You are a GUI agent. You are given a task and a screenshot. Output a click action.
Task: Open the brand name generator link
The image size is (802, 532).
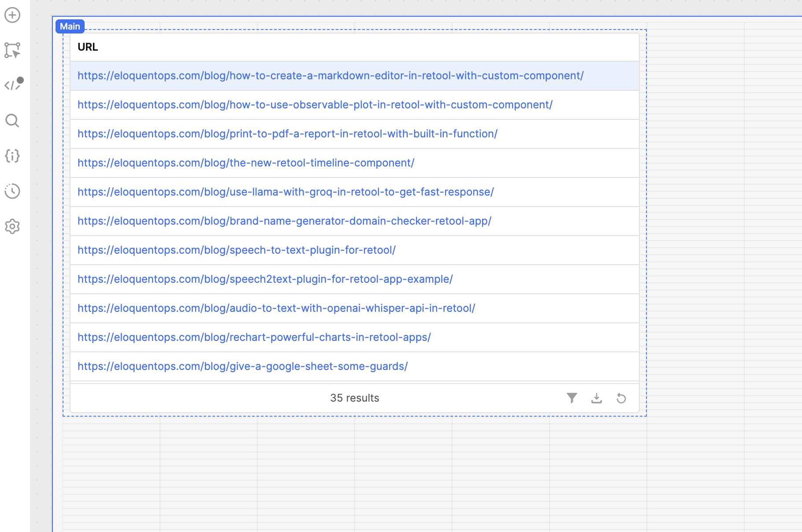click(284, 221)
